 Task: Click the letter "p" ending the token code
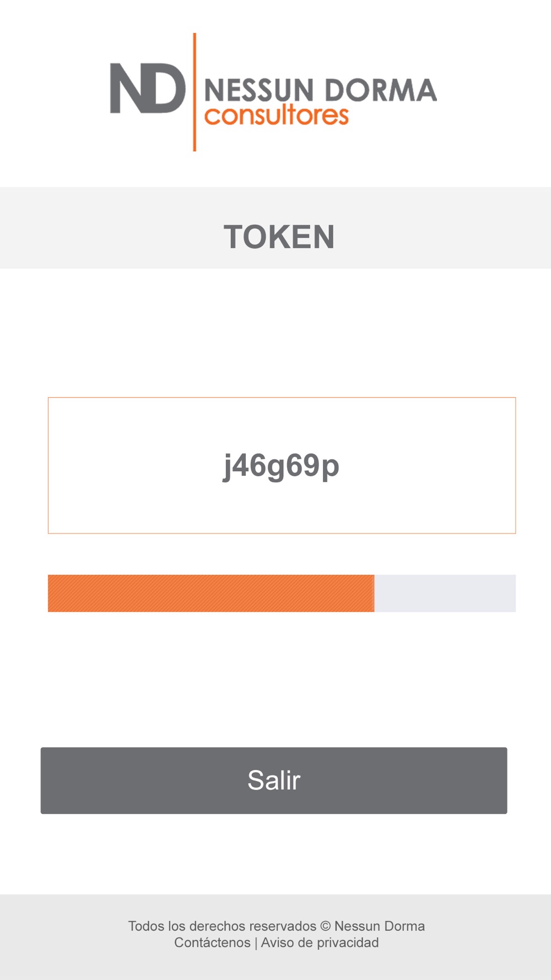pos(329,468)
